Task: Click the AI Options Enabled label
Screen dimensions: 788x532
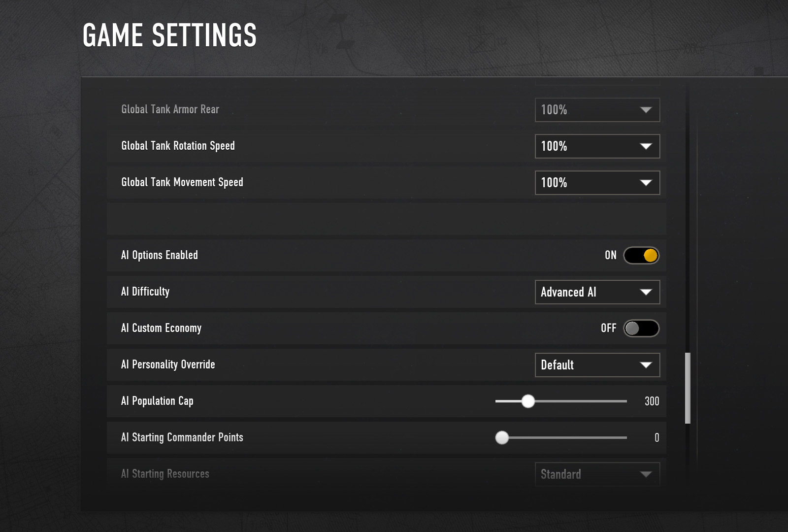Action: click(160, 255)
